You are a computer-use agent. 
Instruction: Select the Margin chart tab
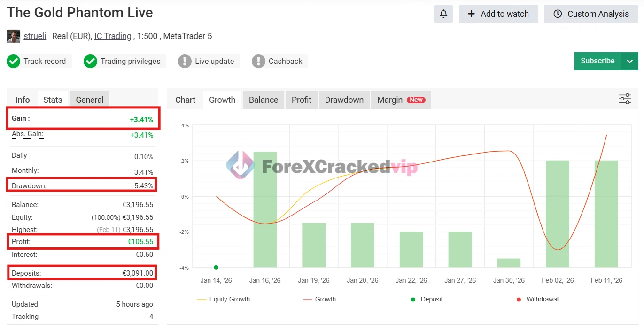point(401,100)
